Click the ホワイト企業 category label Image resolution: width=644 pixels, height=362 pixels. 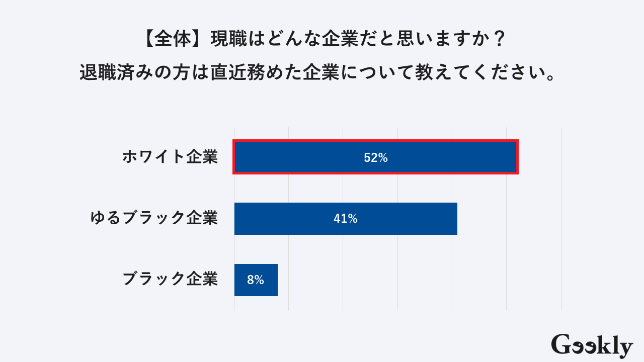tap(170, 157)
